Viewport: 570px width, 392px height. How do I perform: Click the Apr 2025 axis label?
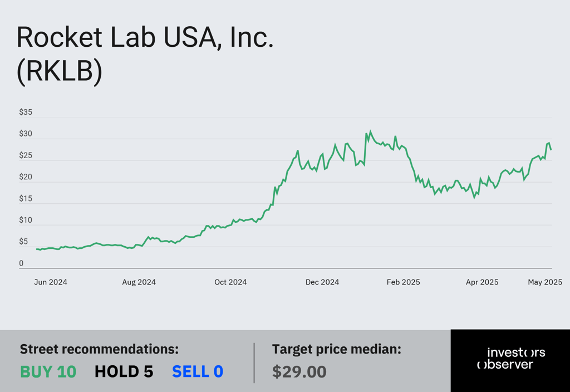pyautogui.click(x=482, y=282)
